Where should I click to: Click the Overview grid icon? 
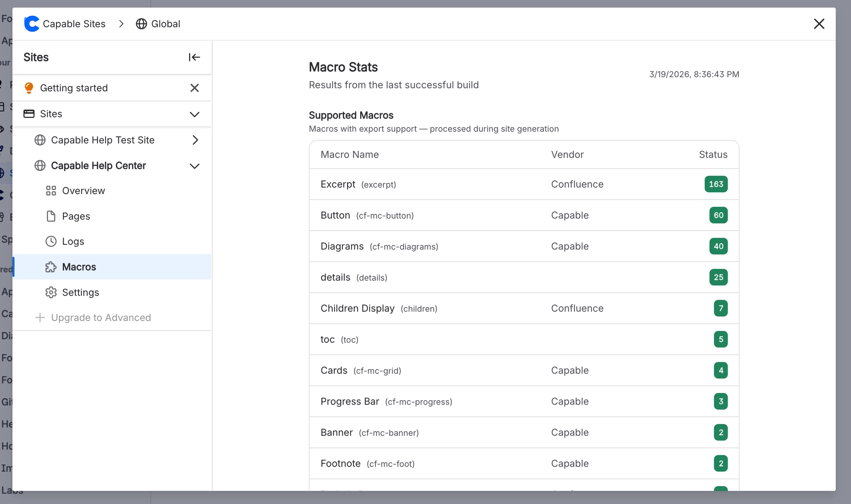click(51, 191)
